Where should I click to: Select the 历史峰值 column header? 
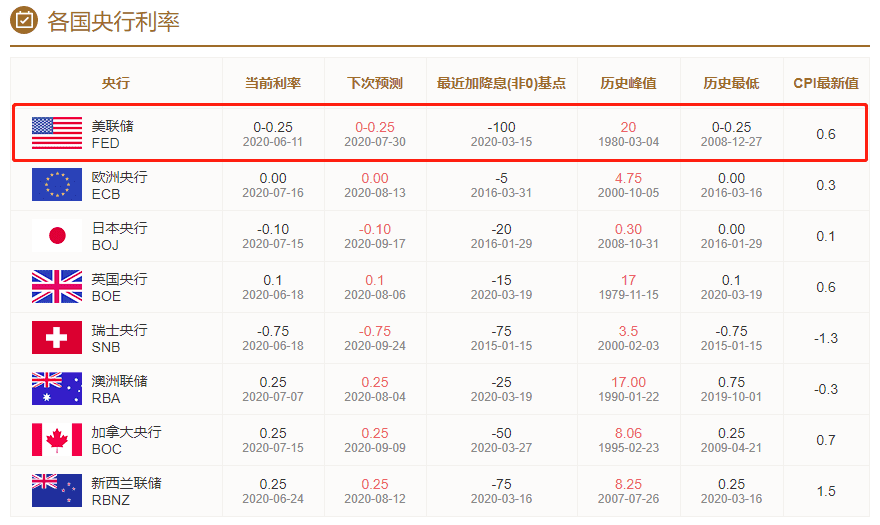click(628, 83)
